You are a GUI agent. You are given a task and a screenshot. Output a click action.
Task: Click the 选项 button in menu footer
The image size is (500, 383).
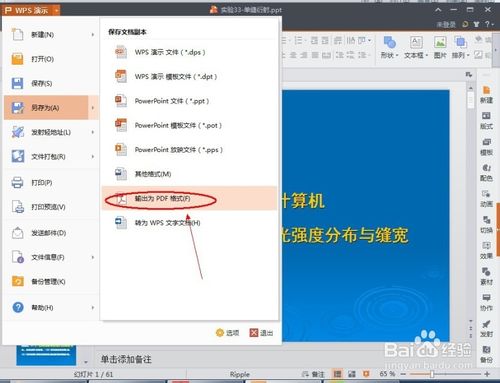[228, 333]
